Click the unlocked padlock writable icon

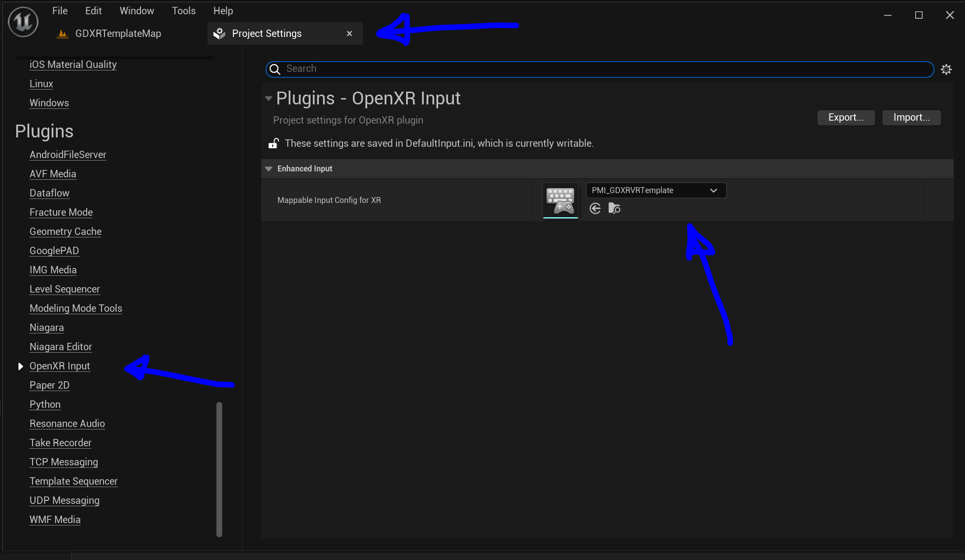pyautogui.click(x=274, y=143)
